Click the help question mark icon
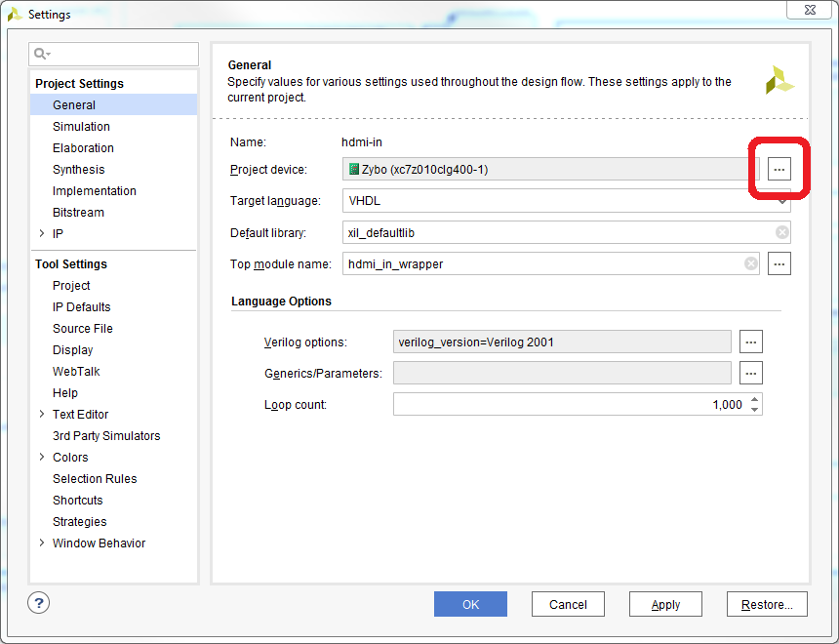This screenshot has width=839, height=644. click(38, 603)
